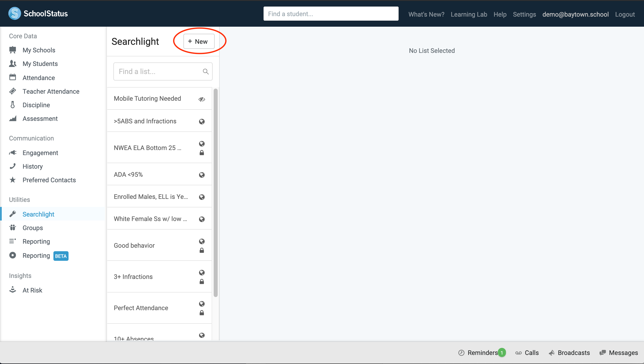Screen dimensions: 644x364
Task: Open Groups utility
Action: click(x=33, y=228)
